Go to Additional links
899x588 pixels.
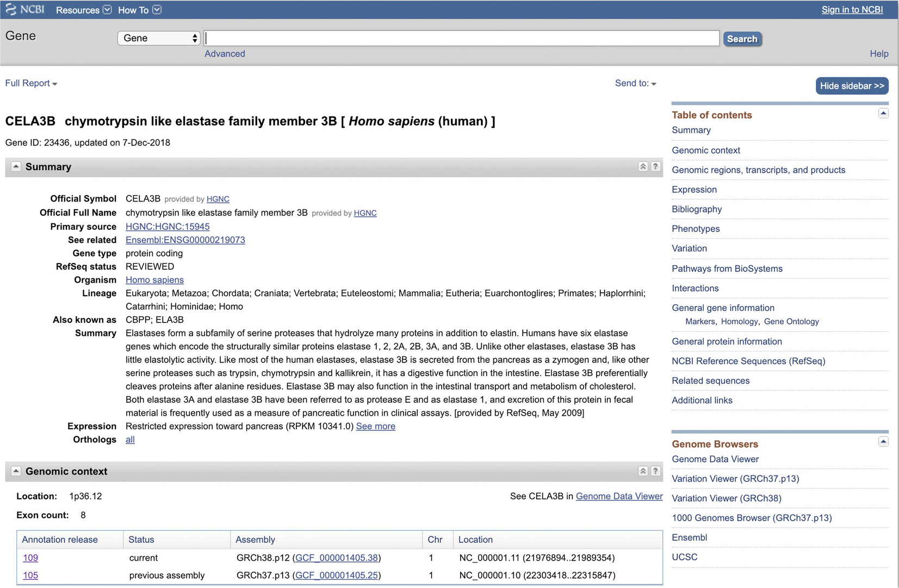click(702, 400)
